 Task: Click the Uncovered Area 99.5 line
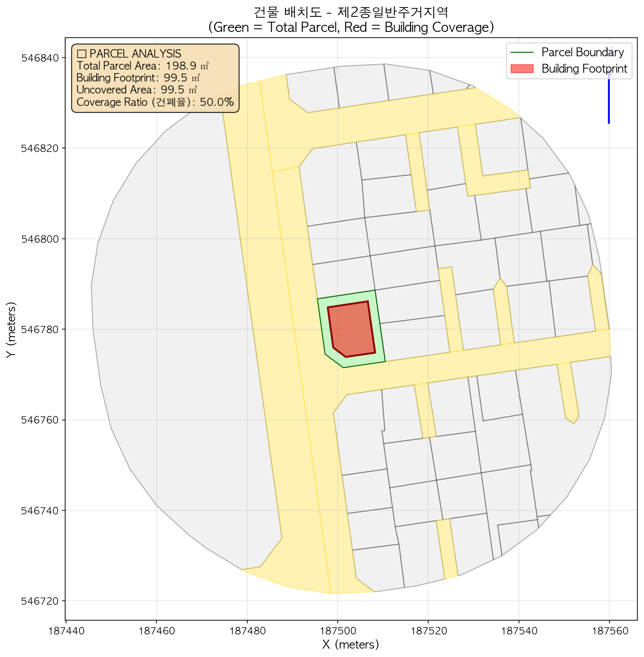[x=137, y=90]
